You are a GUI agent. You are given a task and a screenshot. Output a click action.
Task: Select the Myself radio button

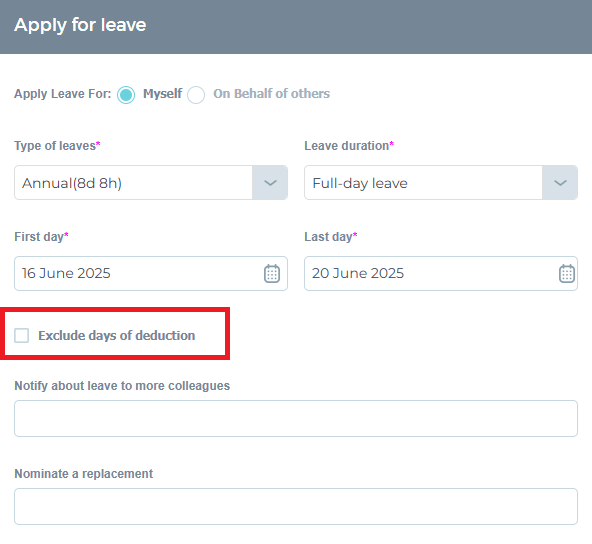tap(126, 95)
